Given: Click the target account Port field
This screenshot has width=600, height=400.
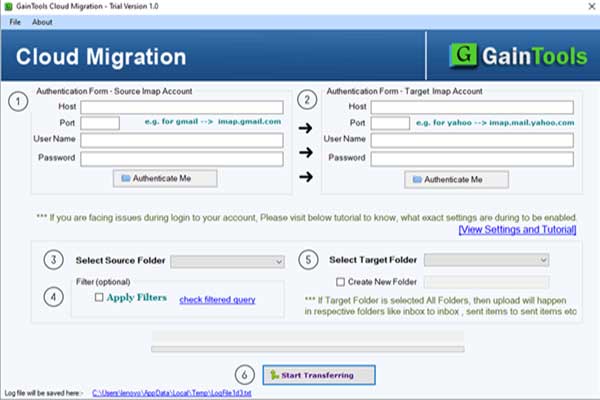Looking at the screenshot, I should click(390, 123).
